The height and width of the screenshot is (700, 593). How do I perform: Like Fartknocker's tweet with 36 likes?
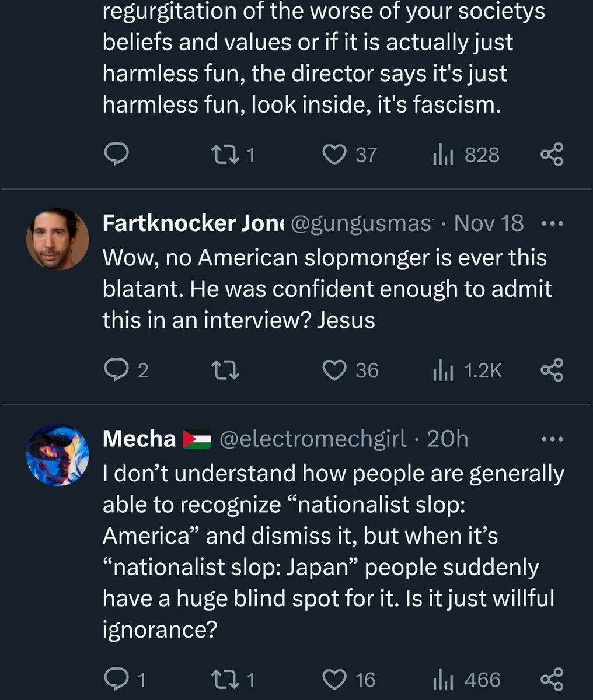point(350,370)
